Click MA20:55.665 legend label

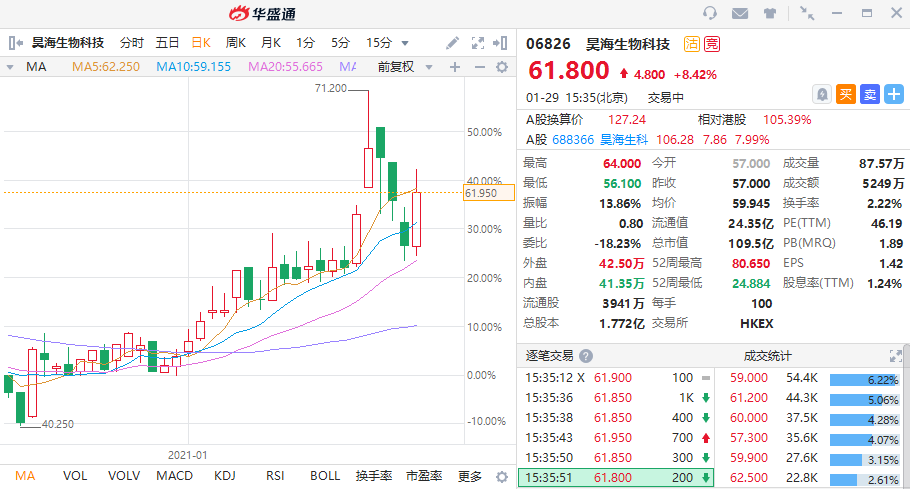285,67
